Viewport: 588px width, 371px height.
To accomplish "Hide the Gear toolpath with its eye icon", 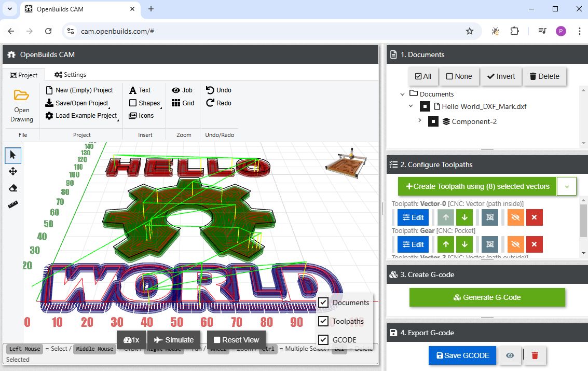I will [x=515, y=244].
